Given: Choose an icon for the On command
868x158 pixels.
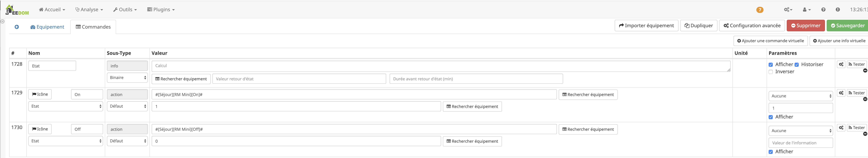Looking at the screenshot, I should (40, 94).
